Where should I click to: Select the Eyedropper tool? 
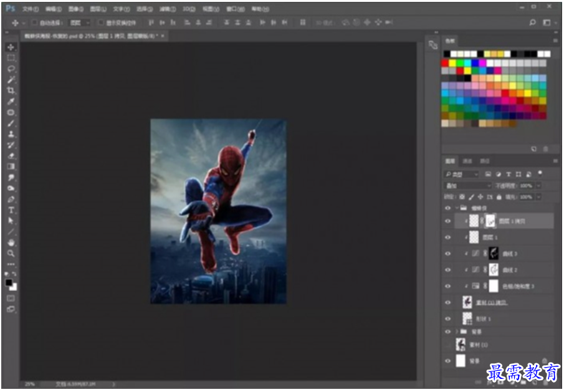(11, 102)
